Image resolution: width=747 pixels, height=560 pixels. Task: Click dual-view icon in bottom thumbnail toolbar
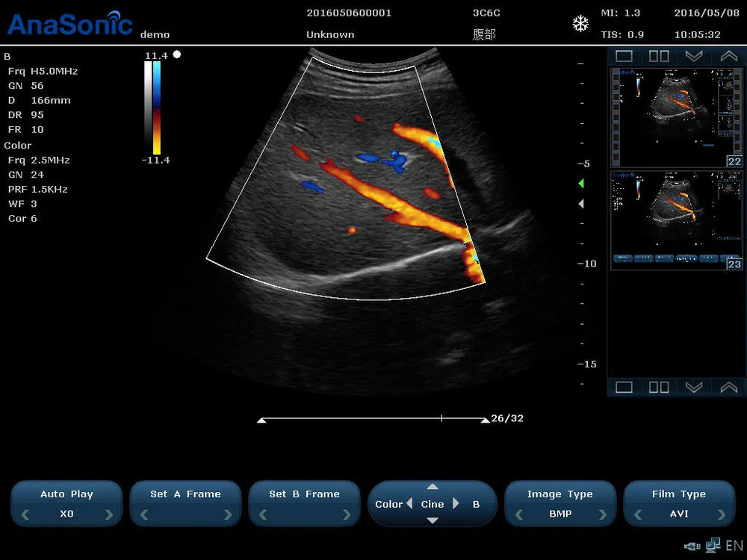click(659, 387)
